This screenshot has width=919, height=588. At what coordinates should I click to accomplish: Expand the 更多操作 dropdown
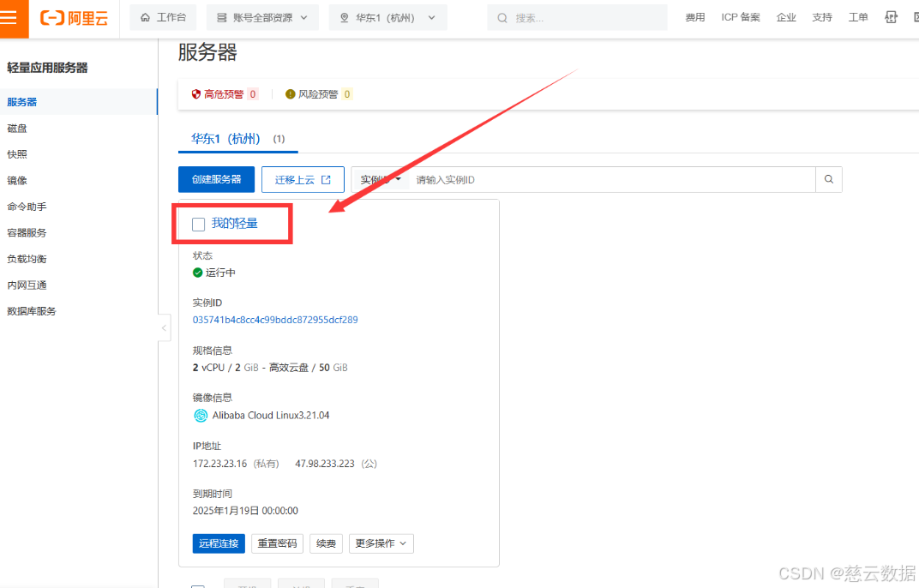pos(381,543)
